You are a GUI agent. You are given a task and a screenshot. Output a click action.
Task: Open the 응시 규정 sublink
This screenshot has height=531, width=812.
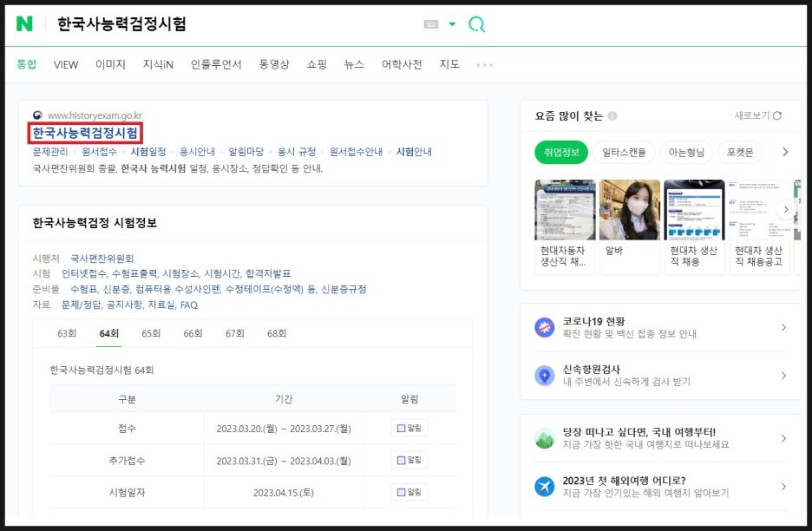297,152
